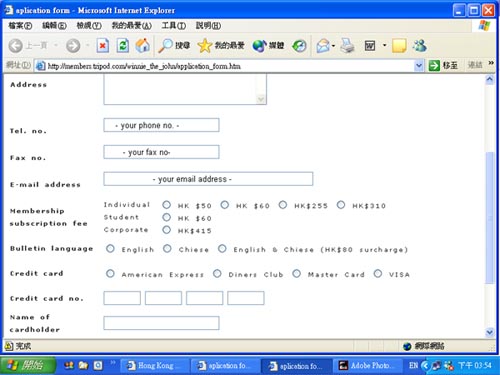Click the email address input field
Image resolution: width=500 pixels, height=375 pixels.
[208, 179]
